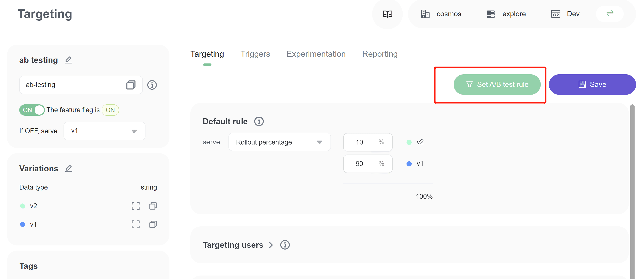Open the documentation book icon
This screenshot has width=644, height=279.
pos(387,14)
